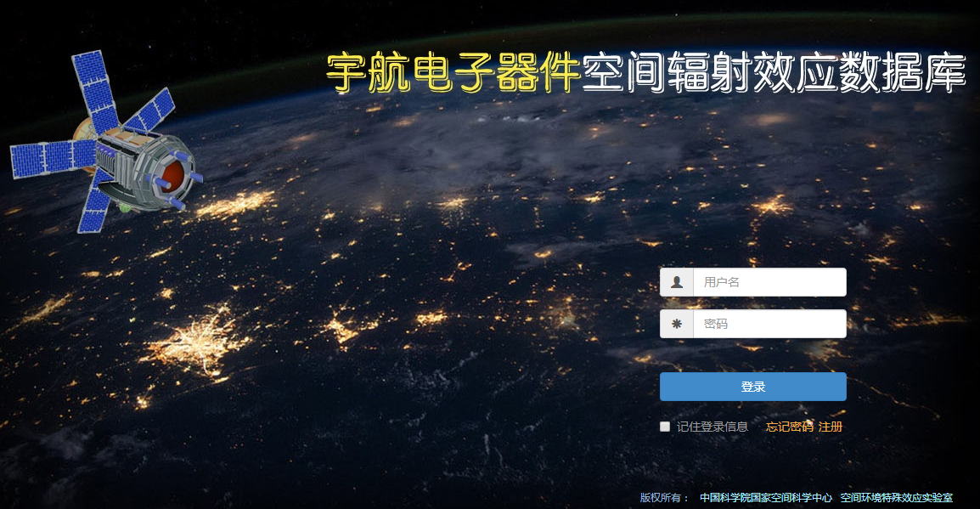
Task: Open the 注册 registration link
Action: (x=831, y=427)
